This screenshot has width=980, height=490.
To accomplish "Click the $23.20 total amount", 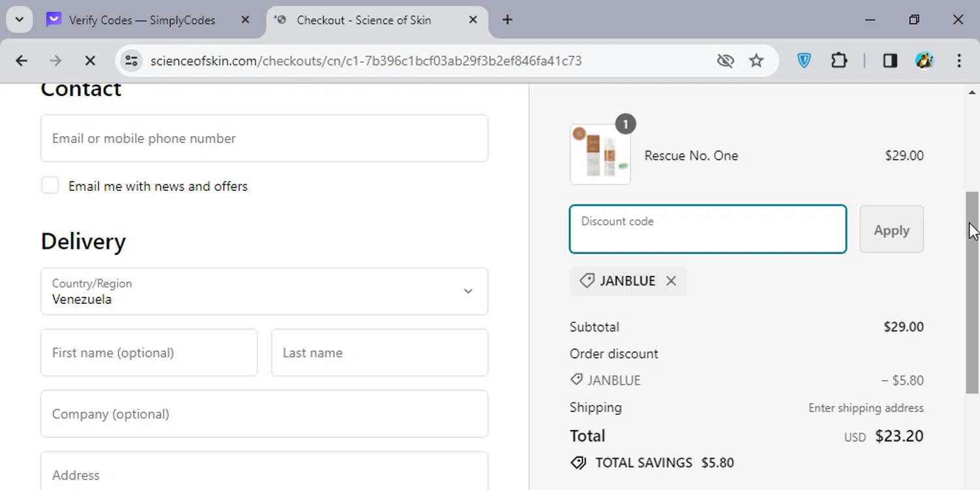I will pyautogui.click(x=899, y=436).
